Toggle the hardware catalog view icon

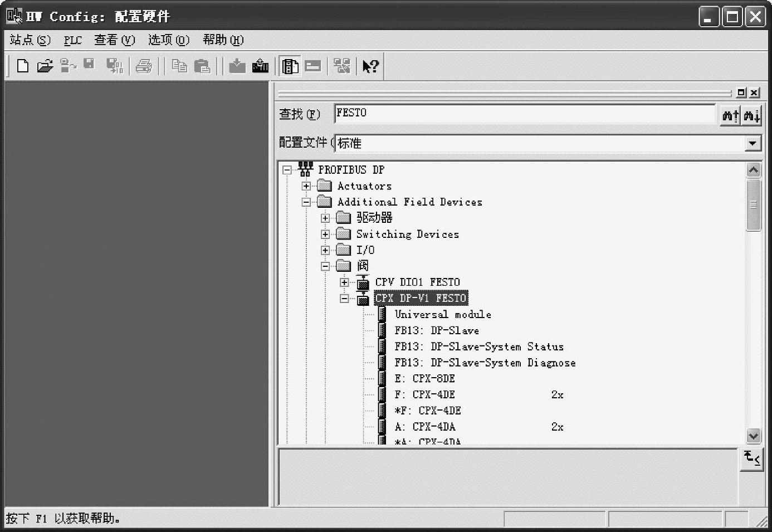290,66
